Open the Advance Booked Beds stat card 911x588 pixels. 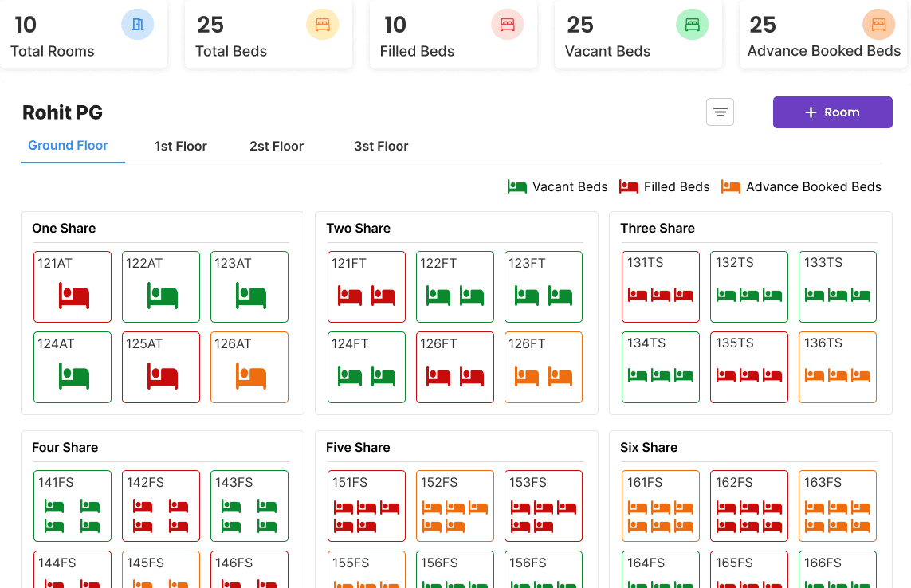tap(823, 34)
